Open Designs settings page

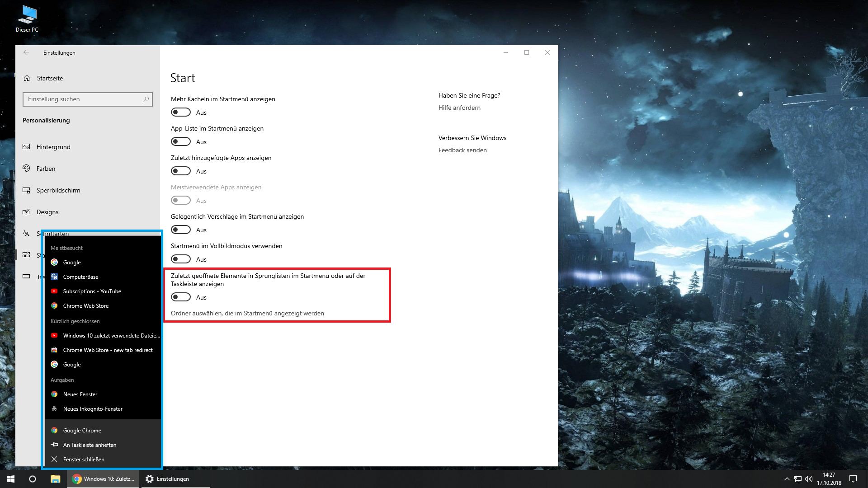(47, 212)
